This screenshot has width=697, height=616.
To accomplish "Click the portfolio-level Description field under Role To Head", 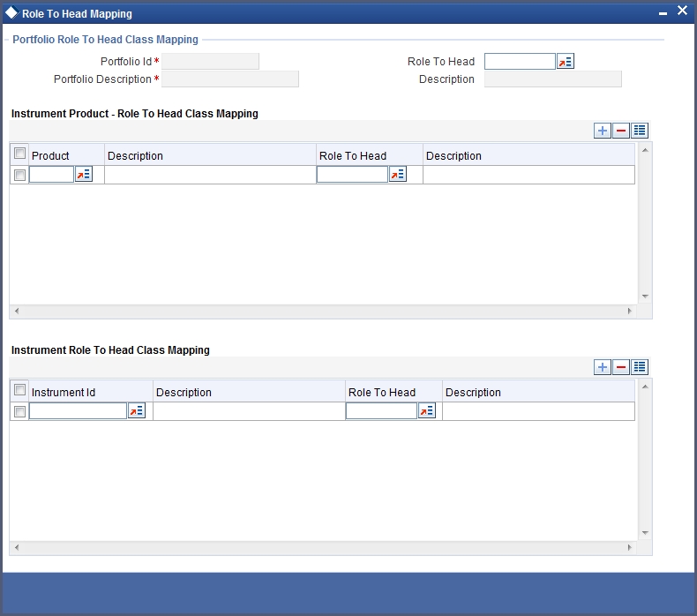I will [x=553, y=79].
